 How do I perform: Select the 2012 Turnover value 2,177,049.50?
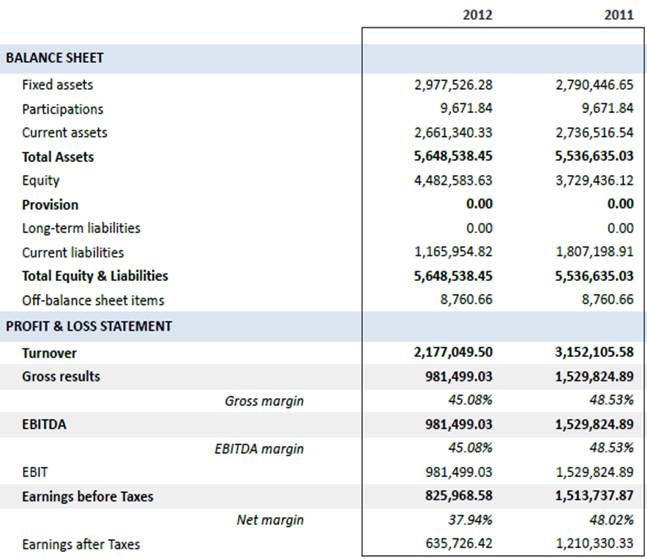453,353
